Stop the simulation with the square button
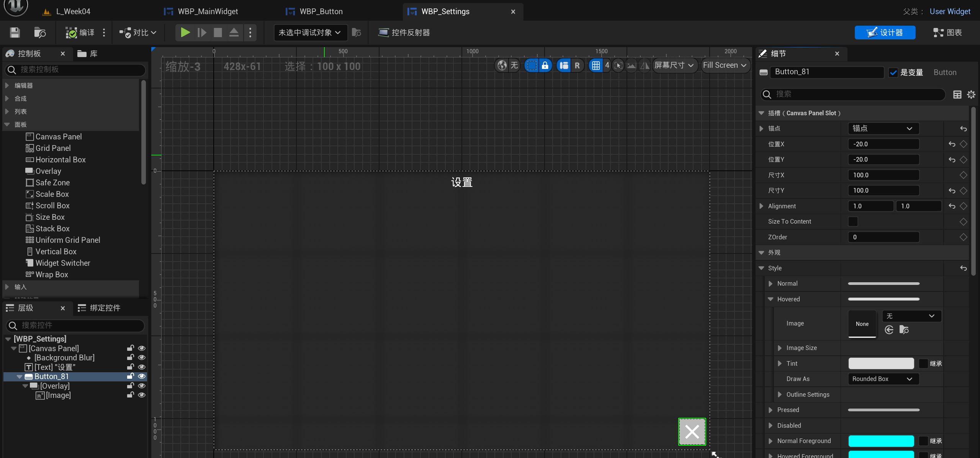980x458 pixels. tap(218, 33)
